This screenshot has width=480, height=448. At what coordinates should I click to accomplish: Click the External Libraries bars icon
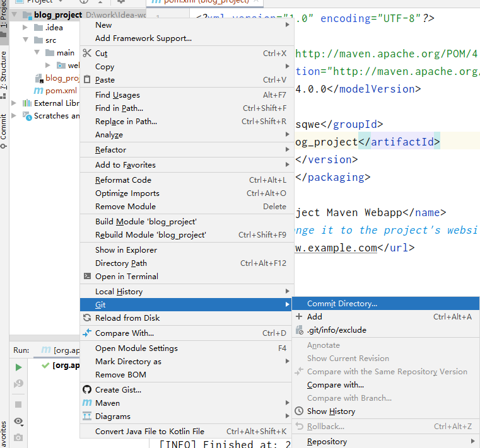click(x=27, y=103)
